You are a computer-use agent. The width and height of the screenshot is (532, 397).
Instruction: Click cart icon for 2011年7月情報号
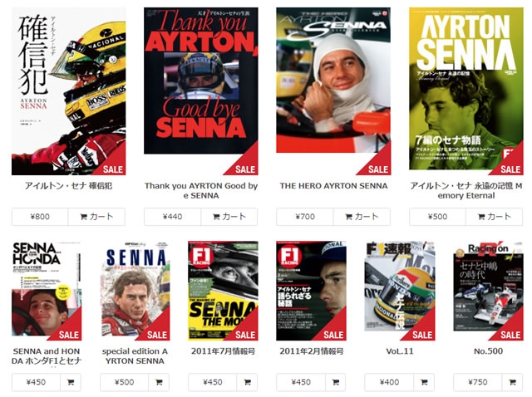point(248,382)
